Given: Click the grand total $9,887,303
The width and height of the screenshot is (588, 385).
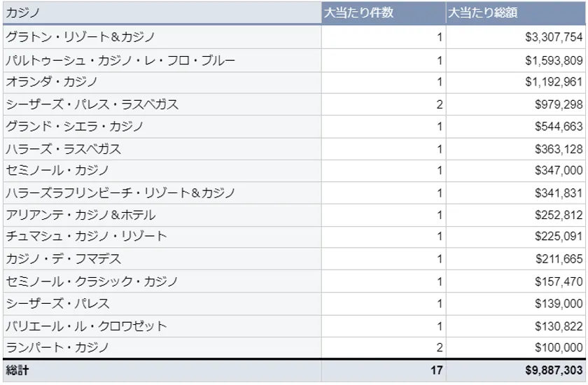Looking at the screenshot, I should [554, 370].
